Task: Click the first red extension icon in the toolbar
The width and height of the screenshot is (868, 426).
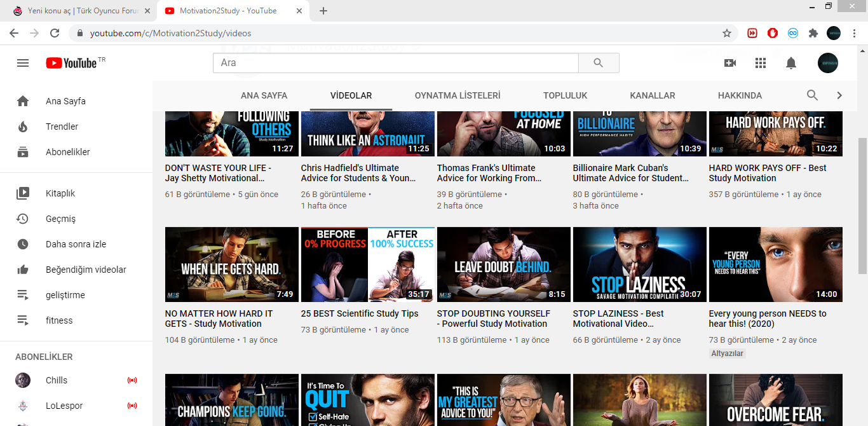Action: (x=752, y=33)
